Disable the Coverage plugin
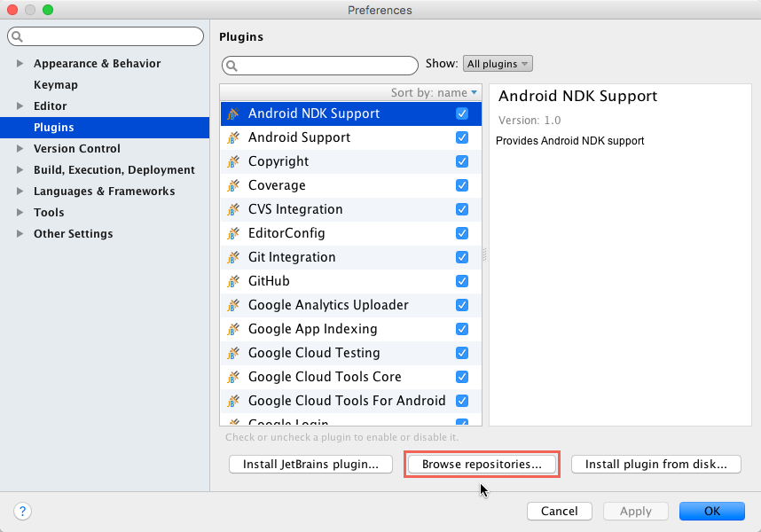 click(462, 185)
